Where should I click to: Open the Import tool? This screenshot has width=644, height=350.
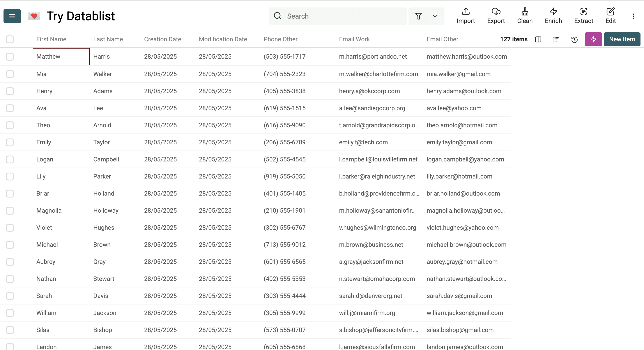point(465,16)
